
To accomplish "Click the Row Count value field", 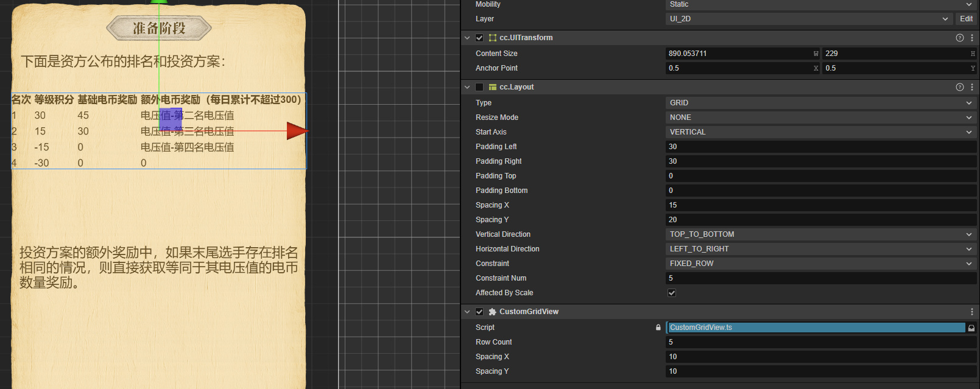I will (x=821, y=342).
